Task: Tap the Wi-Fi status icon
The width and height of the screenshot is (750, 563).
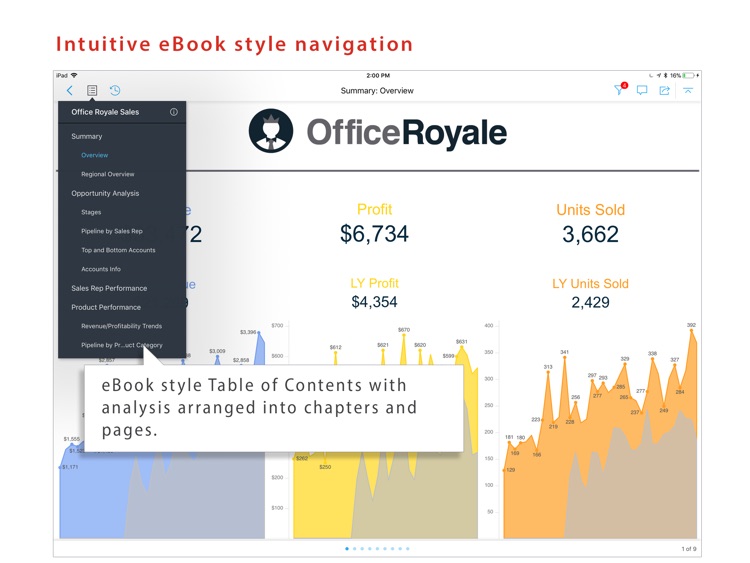Action: 74,76
